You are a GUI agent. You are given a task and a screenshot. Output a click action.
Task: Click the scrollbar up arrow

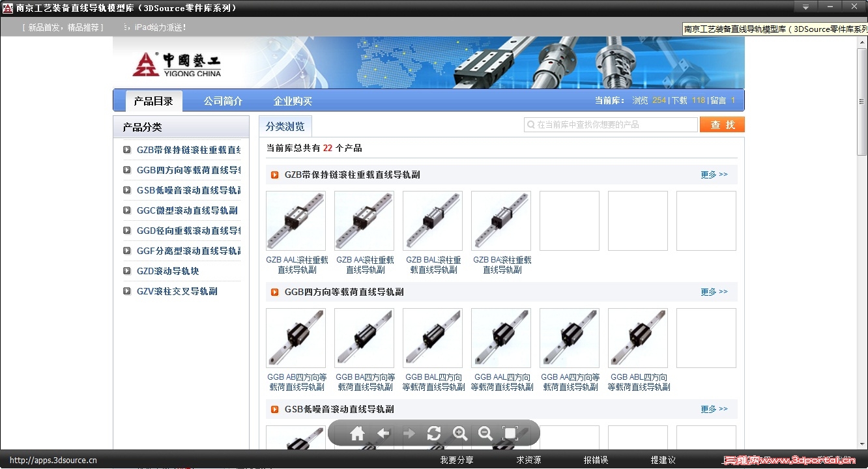[x=861, y=41]
